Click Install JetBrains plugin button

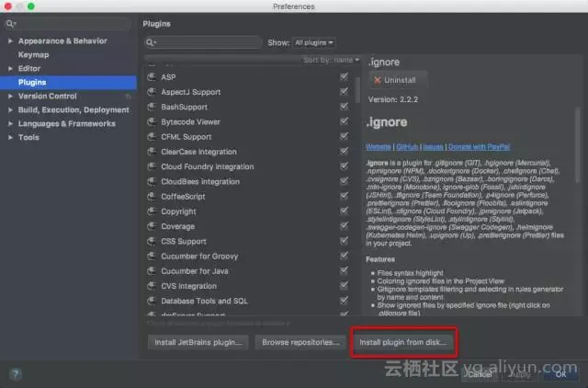point(198,342)
